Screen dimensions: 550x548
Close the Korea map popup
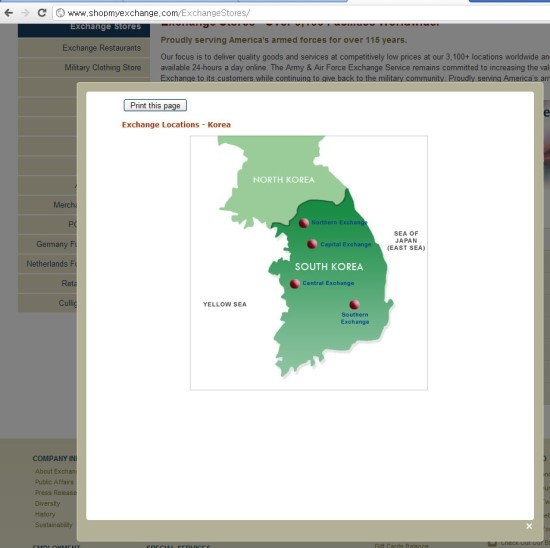pyautogui.click(x=529, y=526)
